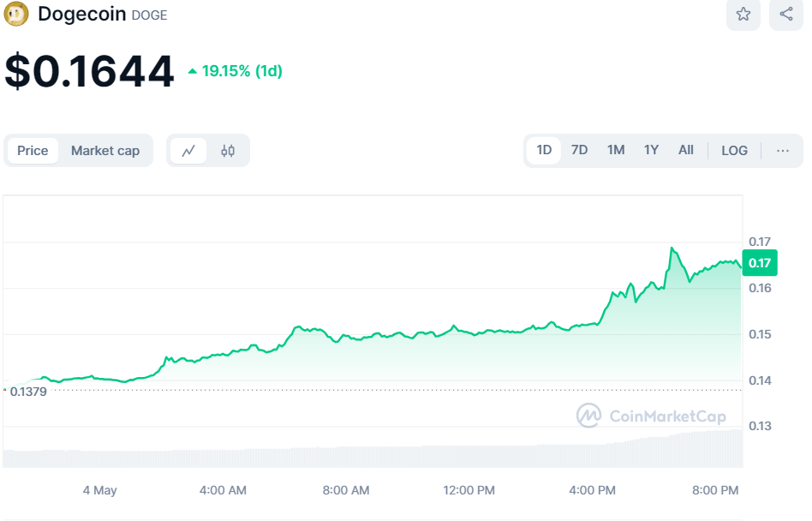The height and width of the screenshot is (521, 812).
Task: Switch chart to Market cap
Action: (105, 151)
